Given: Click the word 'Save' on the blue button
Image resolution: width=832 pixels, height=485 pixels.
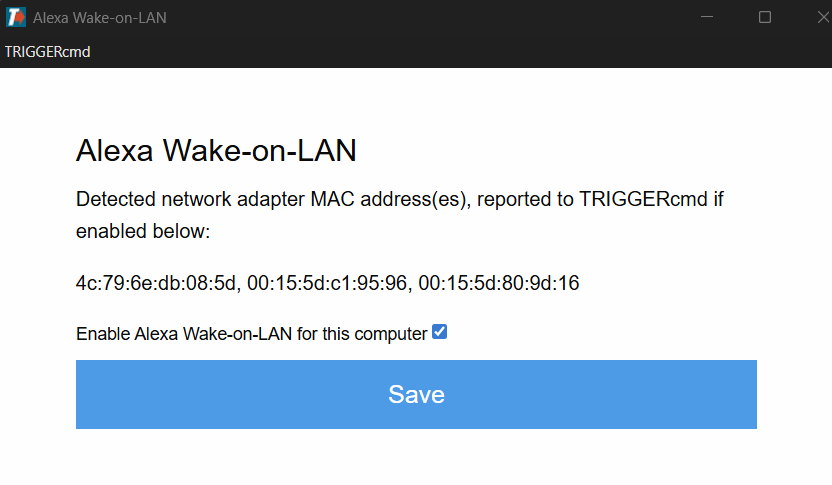Looking at the screenshot, I should click(x=417, y=394).
